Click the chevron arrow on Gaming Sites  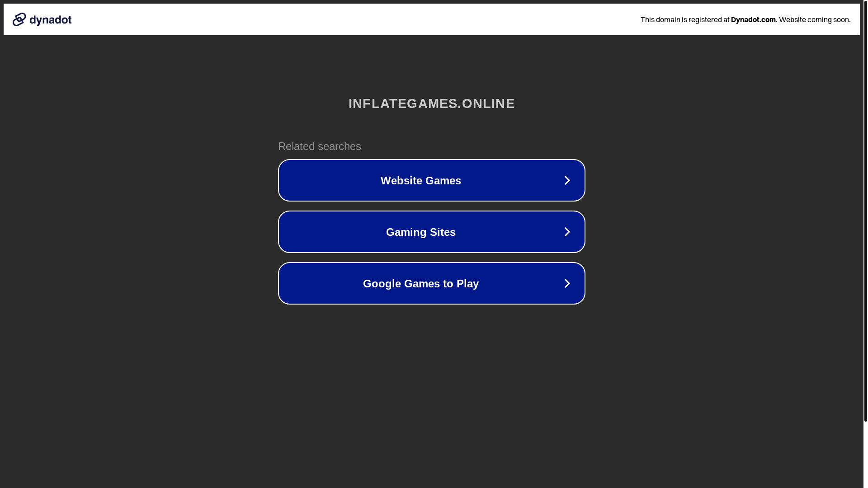567,232
